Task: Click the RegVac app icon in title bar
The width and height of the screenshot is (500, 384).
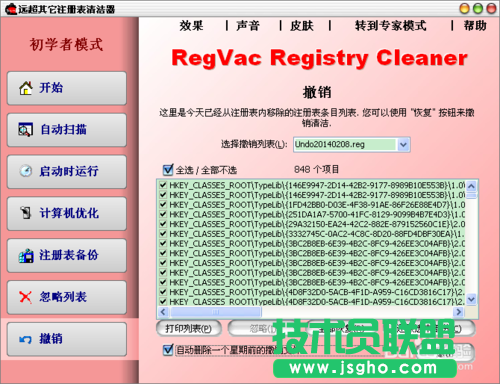Action: point(11,8)
